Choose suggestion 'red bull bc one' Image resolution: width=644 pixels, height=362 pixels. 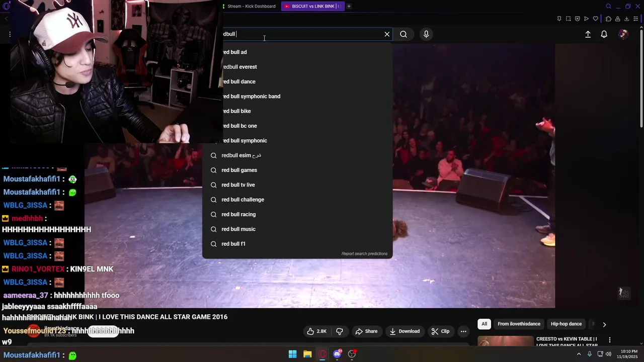[x=297, y=126]
